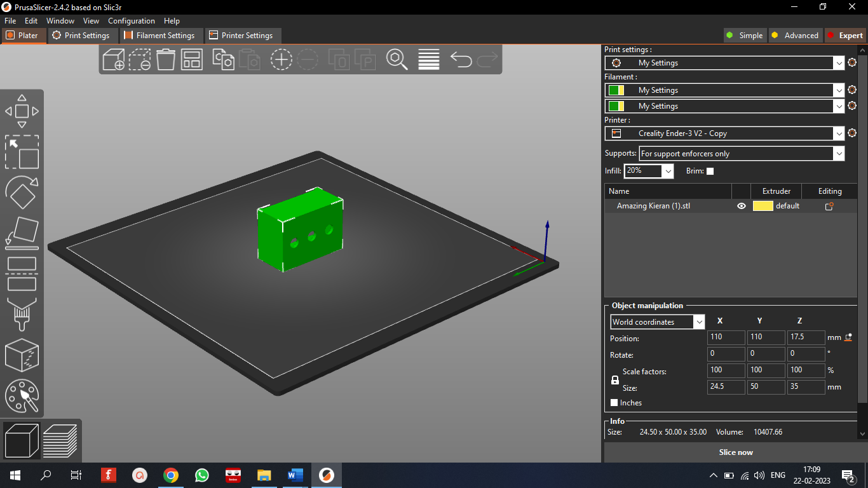Viewport: 868px width, 488px height.
Task: Activate the Place on face tool
Action: tap(22, 233)
